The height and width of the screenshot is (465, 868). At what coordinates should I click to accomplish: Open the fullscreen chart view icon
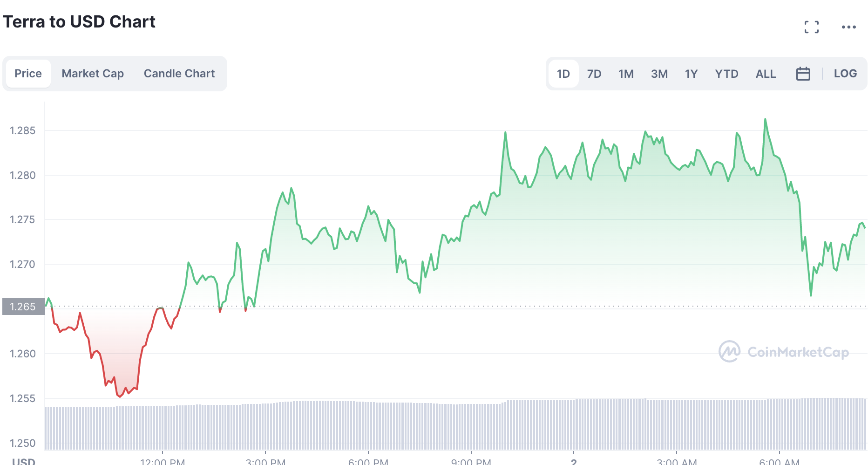pos(812,27)
